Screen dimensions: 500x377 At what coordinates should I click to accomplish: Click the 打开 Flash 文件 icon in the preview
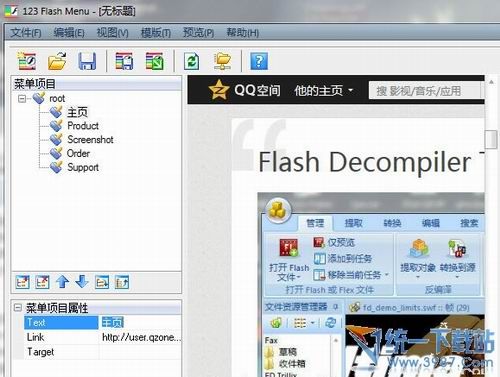(x=289, y=248)
